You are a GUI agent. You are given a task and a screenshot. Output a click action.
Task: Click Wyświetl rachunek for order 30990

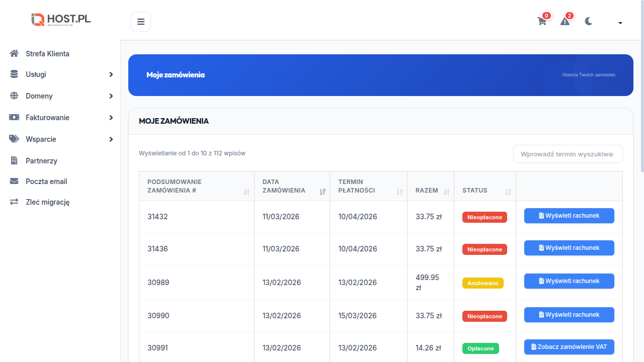coord(569,315)
